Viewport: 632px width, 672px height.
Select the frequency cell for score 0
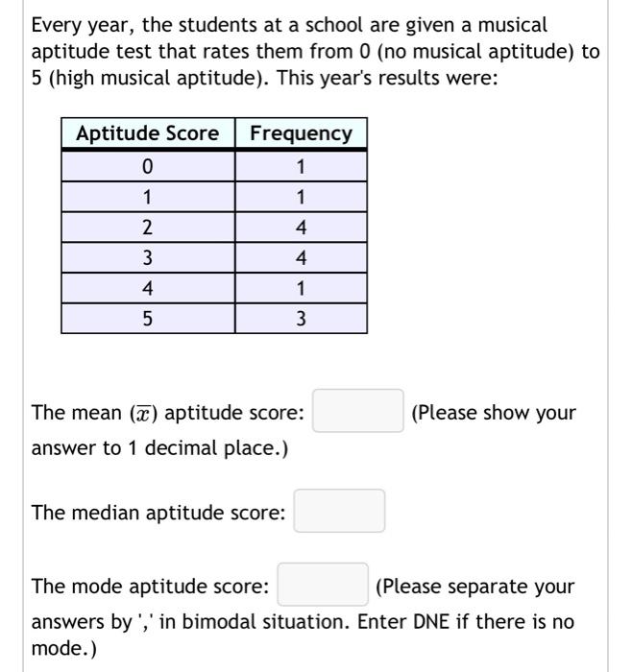click(301, 166)
